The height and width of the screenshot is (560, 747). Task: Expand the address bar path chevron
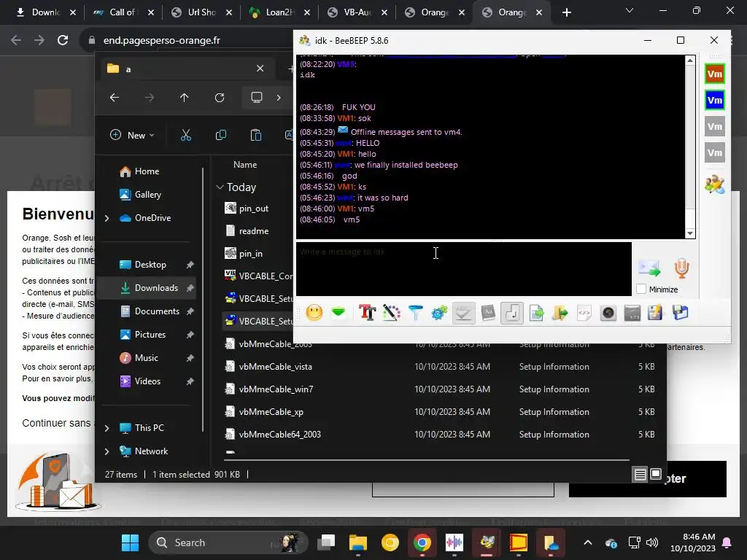coord(279,98)
